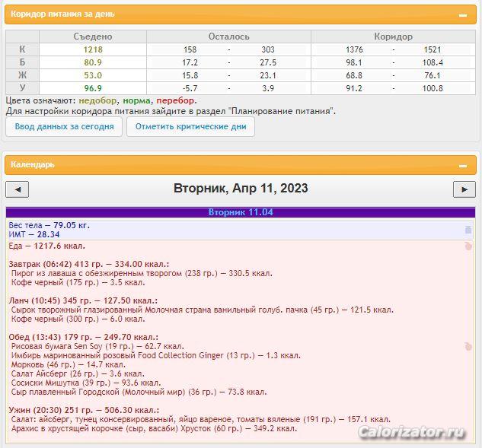Click the Календарь header title
This screenshot has height=448, width=482.
33,164
